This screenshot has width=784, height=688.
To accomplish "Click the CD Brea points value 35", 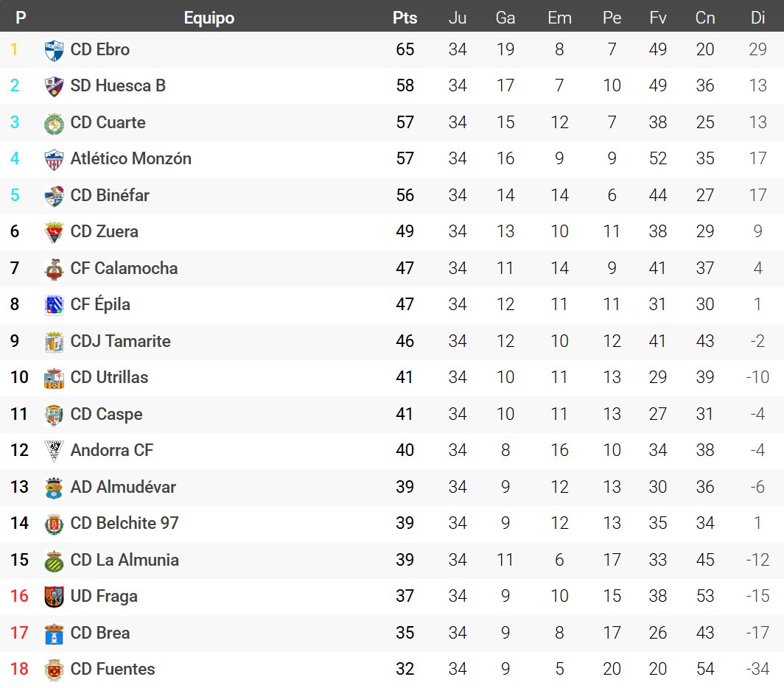I will [x=405, y=633].
